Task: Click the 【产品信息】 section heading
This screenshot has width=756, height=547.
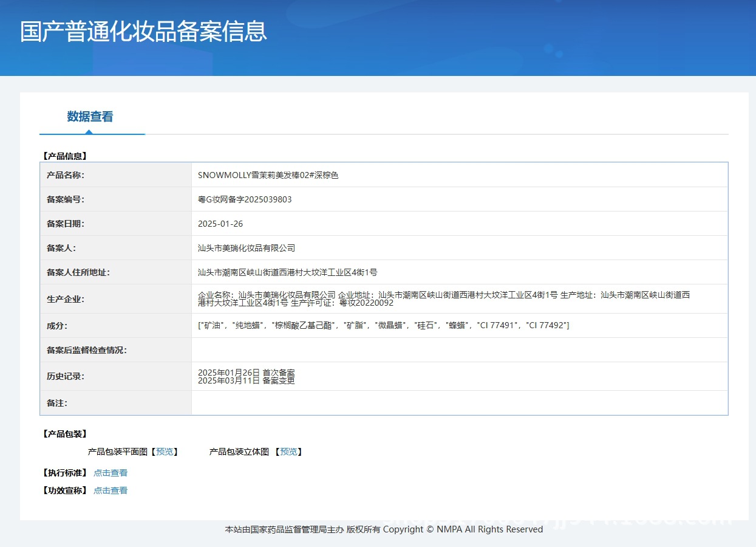Action: click(x=65, y=156)
